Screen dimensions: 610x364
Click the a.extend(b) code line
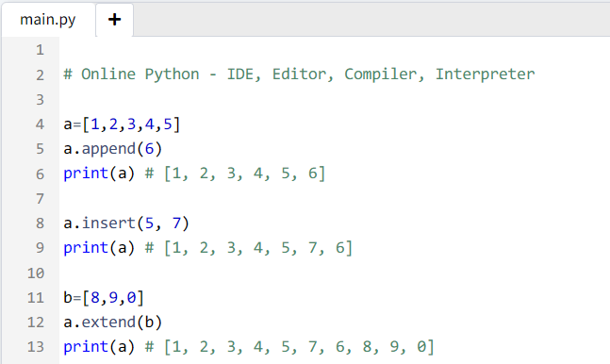click(x=112, y=323)
